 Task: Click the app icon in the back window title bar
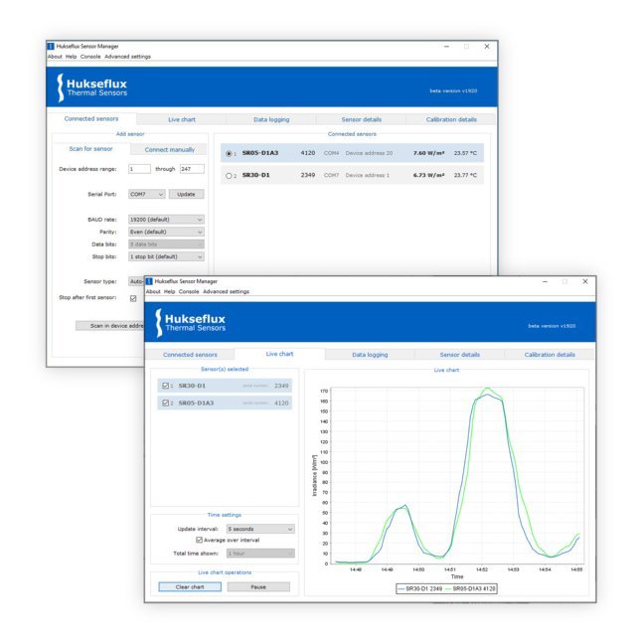(51, 46)
